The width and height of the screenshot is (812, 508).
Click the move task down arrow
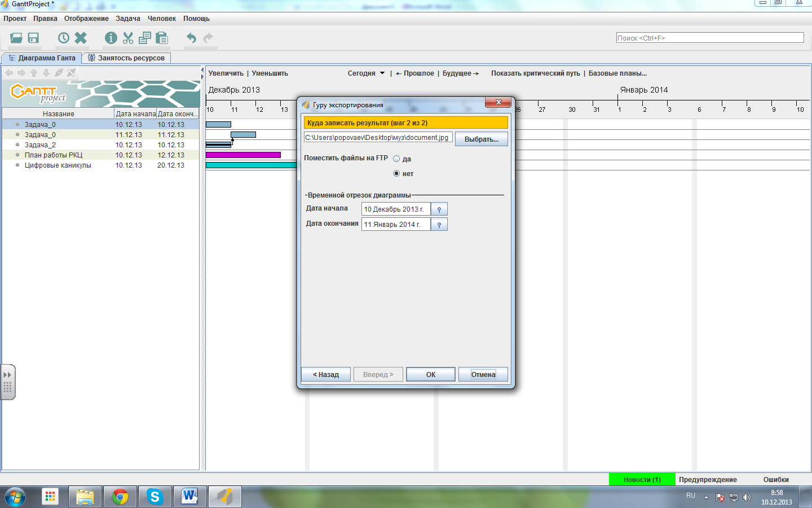(x=46, y=73)
